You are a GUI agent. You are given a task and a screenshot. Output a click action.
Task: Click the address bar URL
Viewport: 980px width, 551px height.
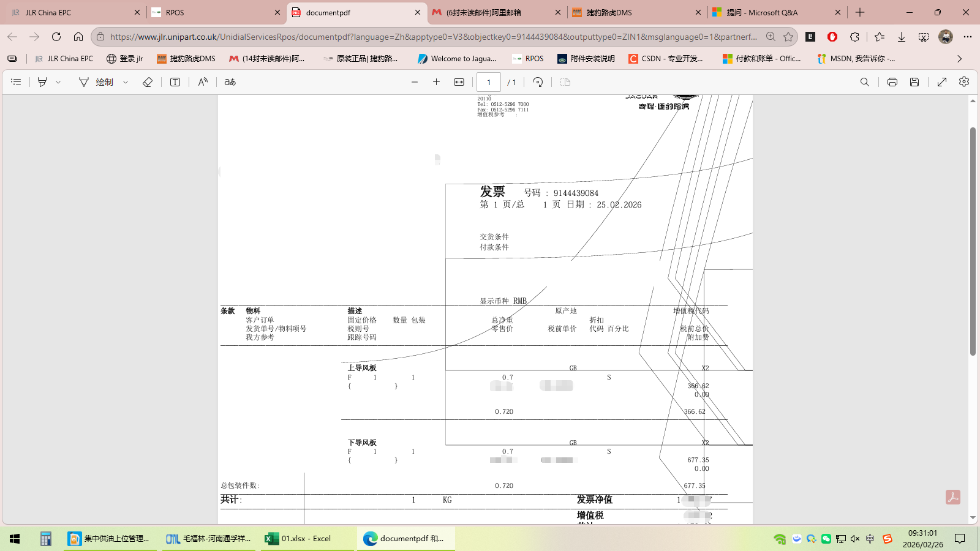tap(434, 37)
